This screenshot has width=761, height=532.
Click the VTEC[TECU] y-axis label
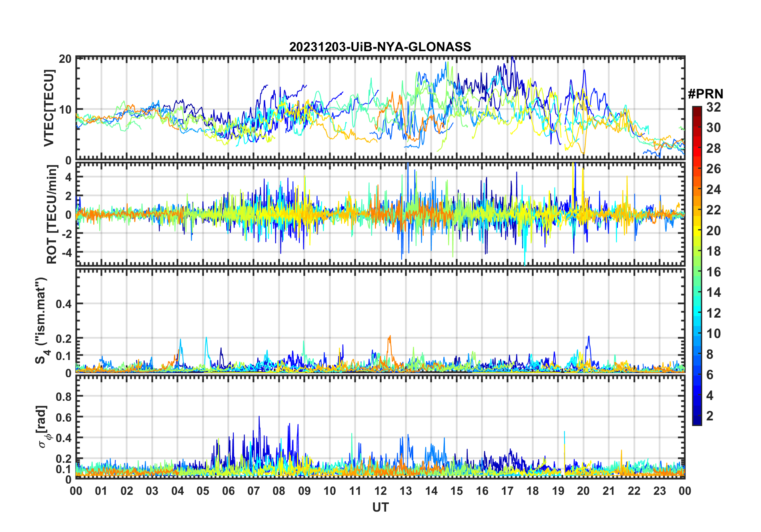49,108
